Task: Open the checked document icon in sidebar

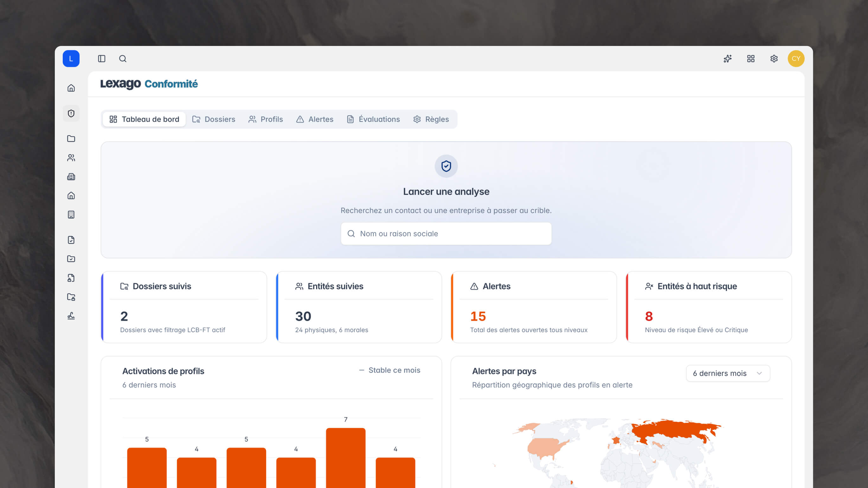Action: tap(71, 240)
